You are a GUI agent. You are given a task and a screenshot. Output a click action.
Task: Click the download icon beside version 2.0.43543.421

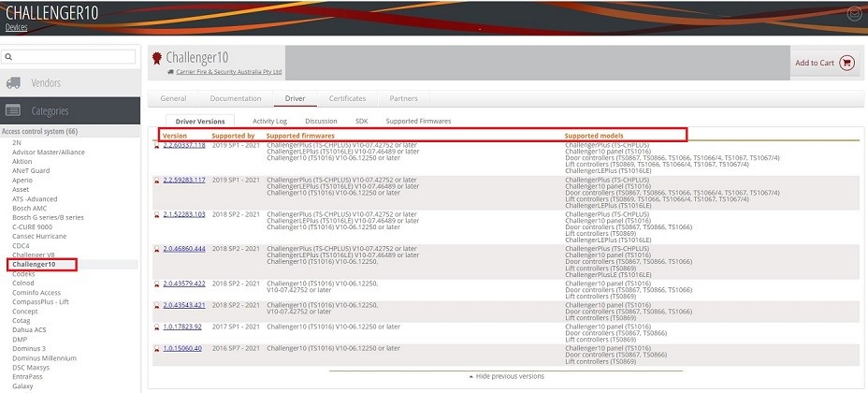point(156,306)
